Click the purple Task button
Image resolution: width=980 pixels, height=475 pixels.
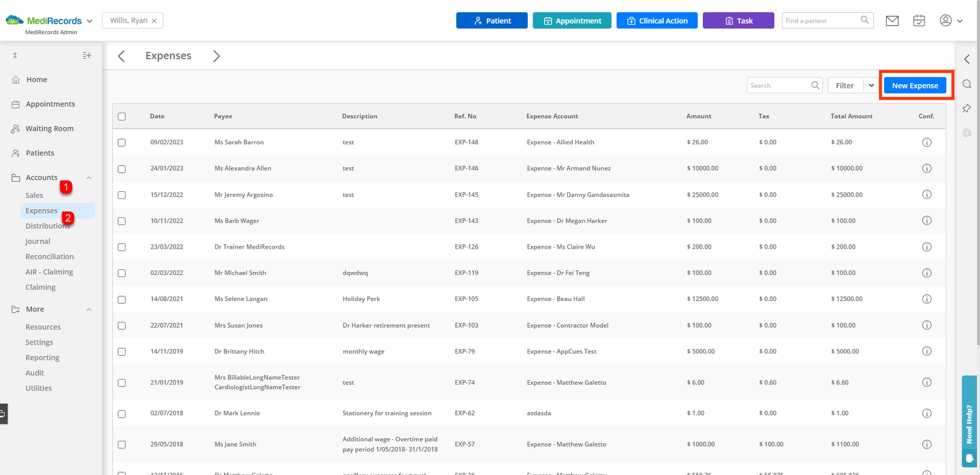click(738, 21)
